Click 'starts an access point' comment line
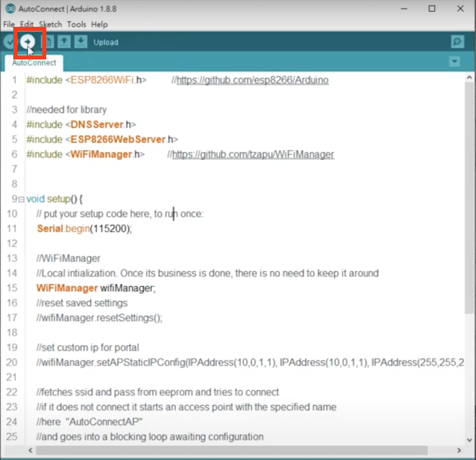This screenshot has height=460, width=476. [186, 407]
